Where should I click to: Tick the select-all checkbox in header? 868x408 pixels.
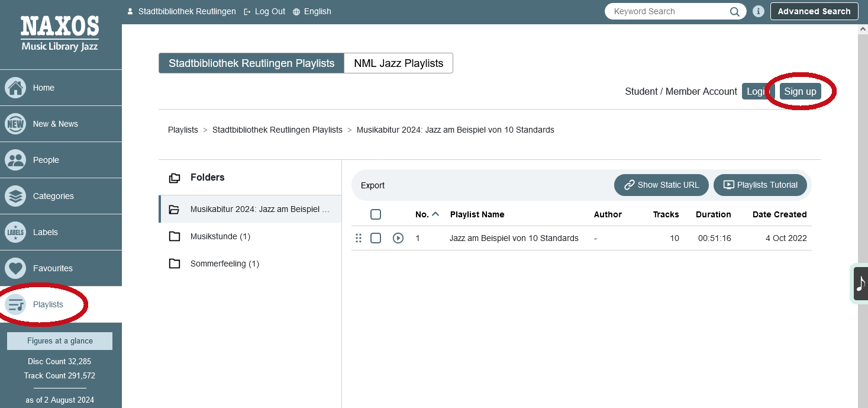coord(376,214)
